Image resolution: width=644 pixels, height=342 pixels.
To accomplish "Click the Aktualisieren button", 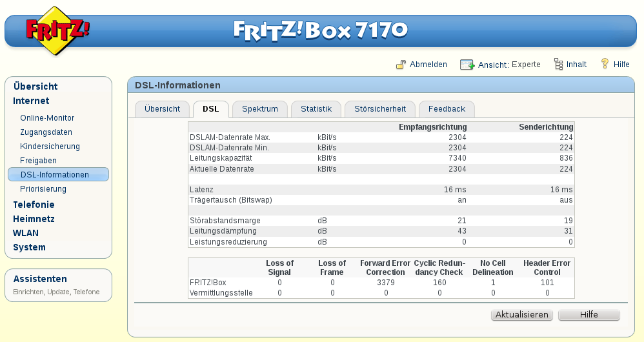I will tap(521, 314).
